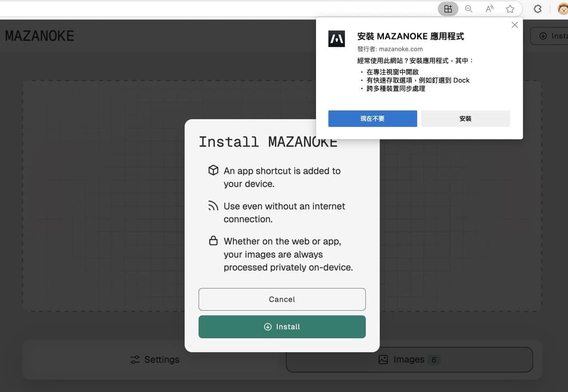Click the favorites star icon
This screenshot has height=392, width=568.
[x=510, y=9]
